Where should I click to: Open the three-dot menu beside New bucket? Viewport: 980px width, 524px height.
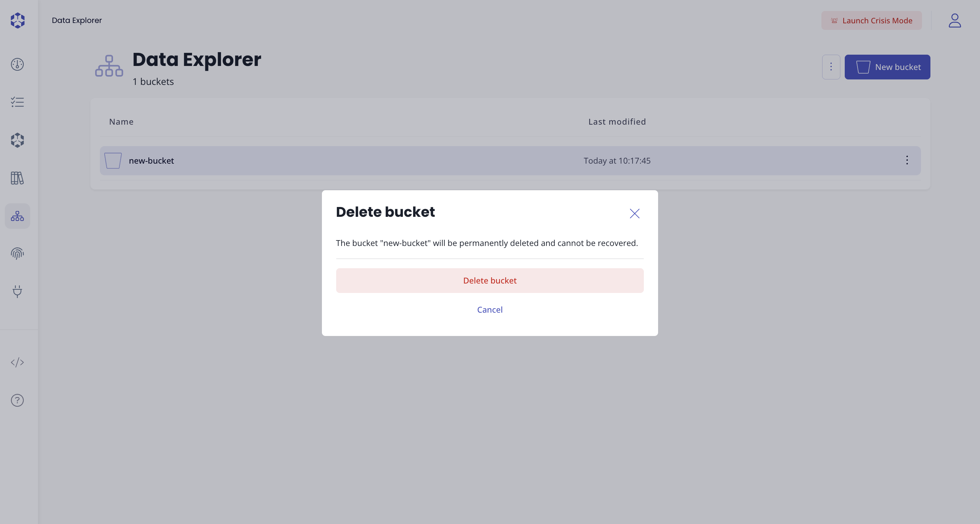[831, 67]
